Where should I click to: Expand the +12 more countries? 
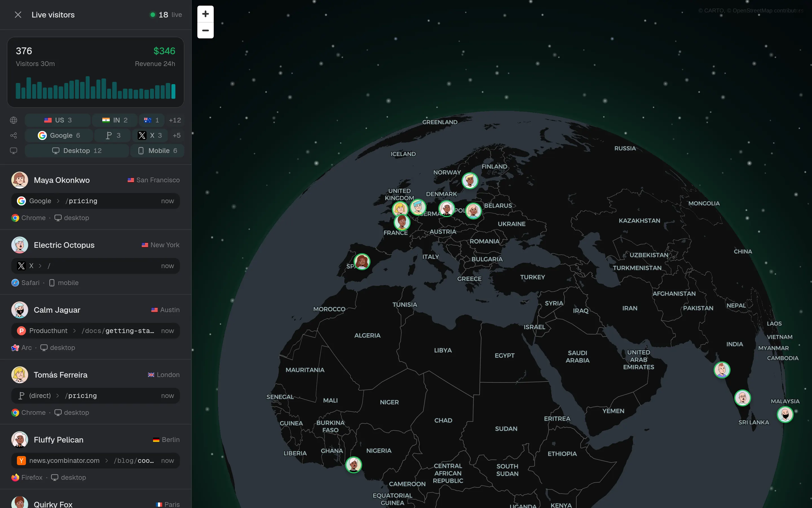point(175,120)
